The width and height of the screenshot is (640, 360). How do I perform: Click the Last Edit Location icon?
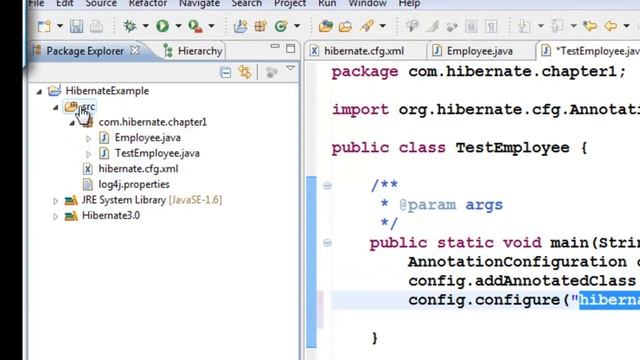tap(590, 27)
